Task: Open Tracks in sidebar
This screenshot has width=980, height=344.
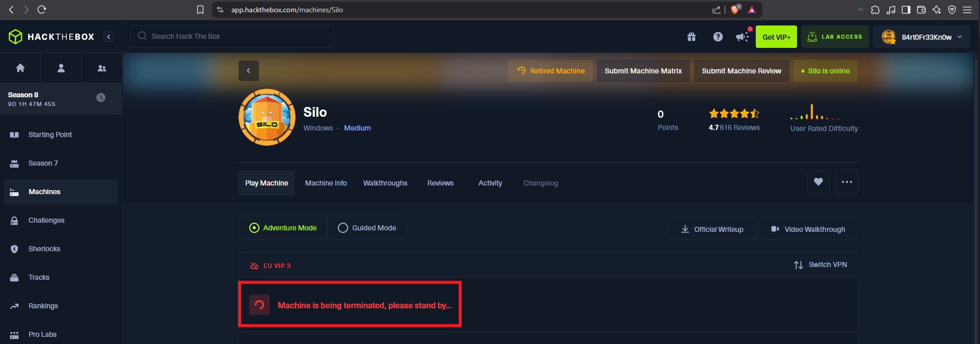Action: 61,277
